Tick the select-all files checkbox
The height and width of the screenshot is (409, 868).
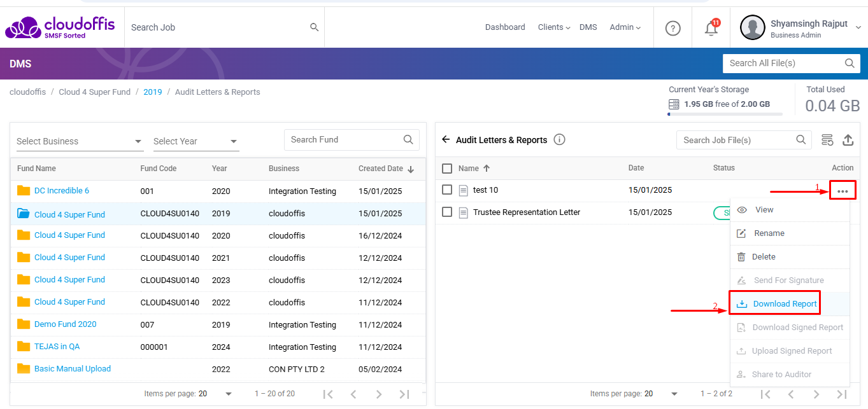447,169
